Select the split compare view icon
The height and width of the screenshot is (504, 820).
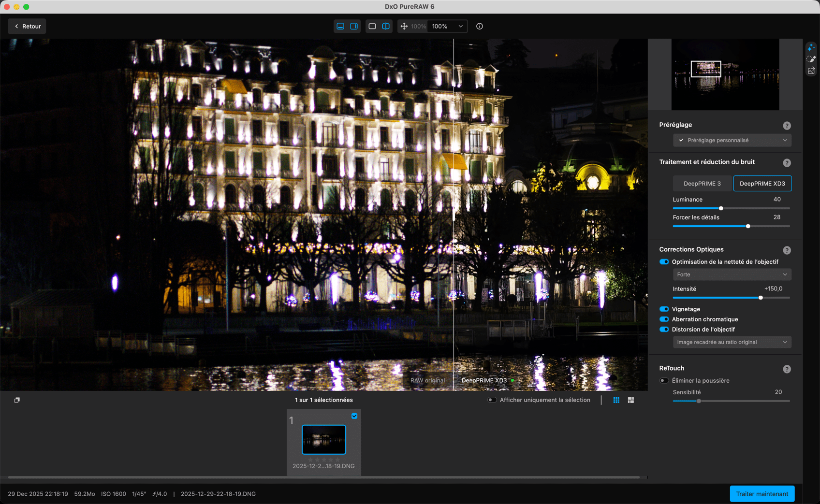pos(386,26)
